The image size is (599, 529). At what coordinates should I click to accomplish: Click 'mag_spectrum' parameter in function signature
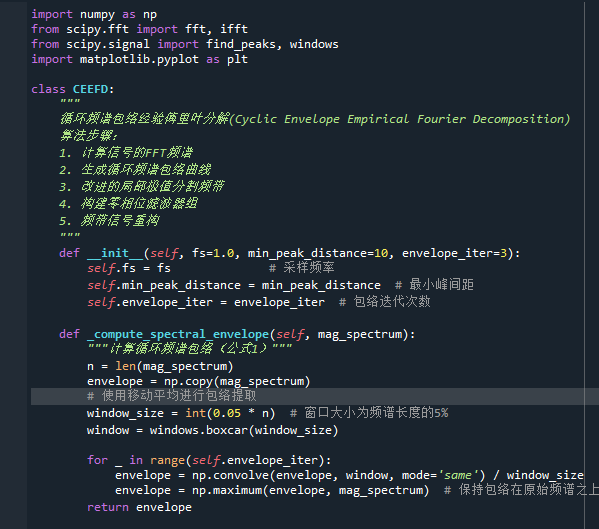click(x=360, y=334)
